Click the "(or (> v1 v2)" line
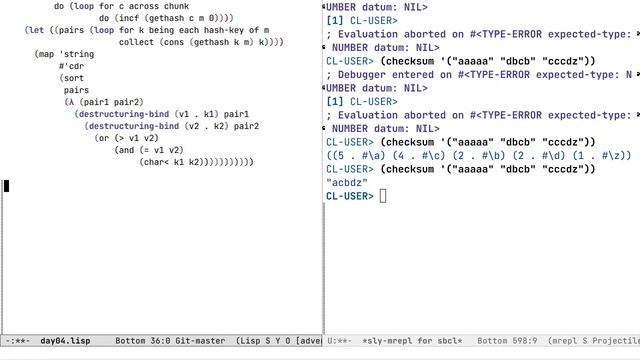 click(x=127, y=138)
